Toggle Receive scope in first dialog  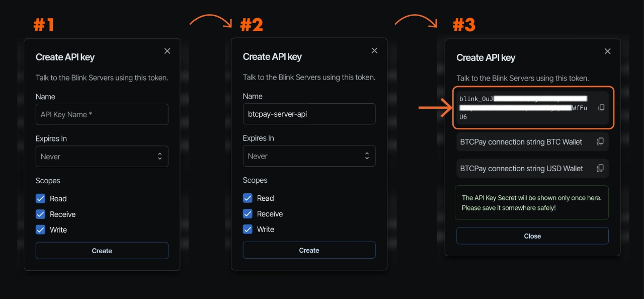pyautogui.click(x=41, y=214)
